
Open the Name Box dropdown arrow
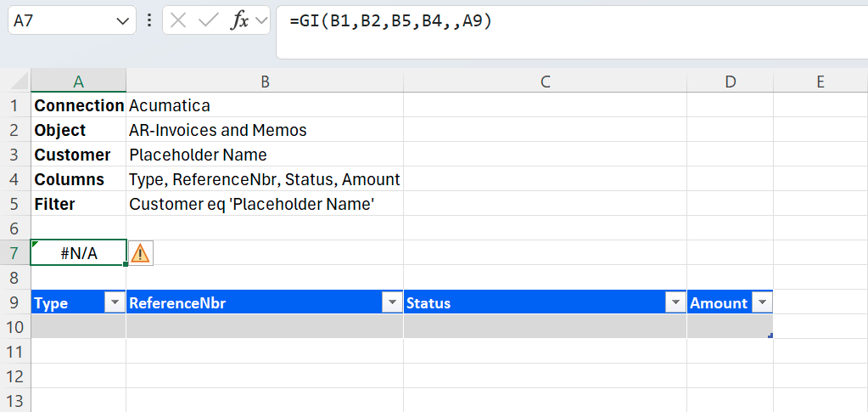[x=122, y=21]
